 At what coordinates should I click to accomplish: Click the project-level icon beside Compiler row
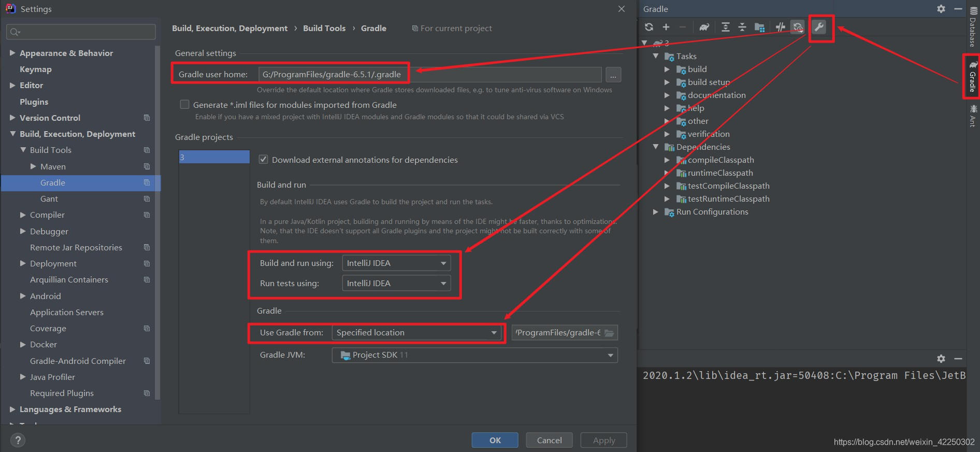147,215
